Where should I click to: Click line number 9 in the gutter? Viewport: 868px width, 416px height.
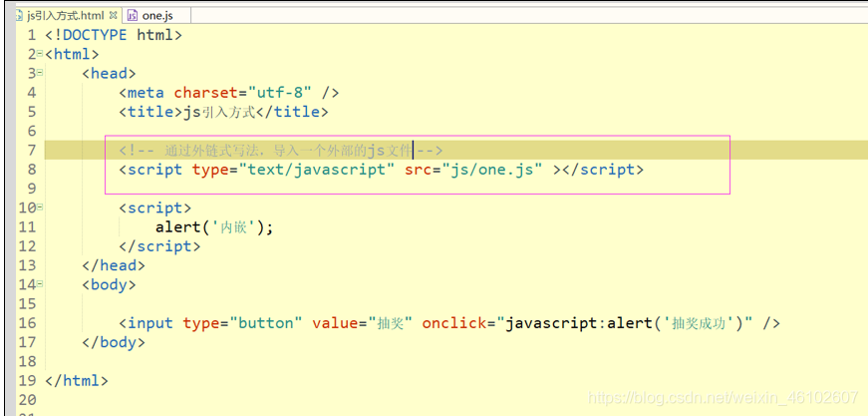coord(32,189)
